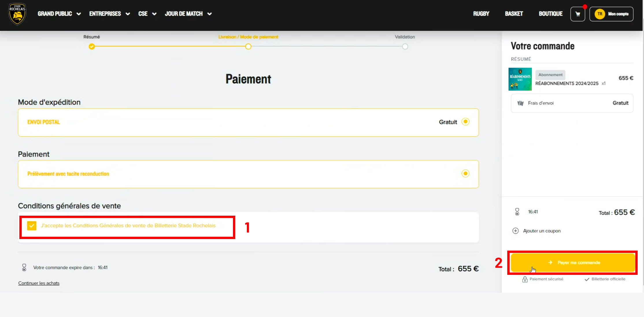Click the Mon compte button
Image resolution: width=644 pixels, height=317 pixels.
[611, 14]
